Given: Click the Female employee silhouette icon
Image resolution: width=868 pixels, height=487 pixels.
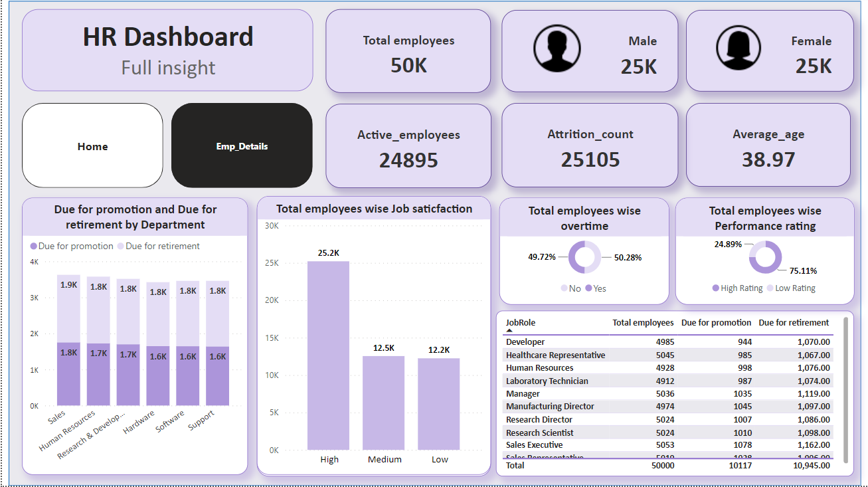Looking at the screenshot, I should tap(738, 48).
